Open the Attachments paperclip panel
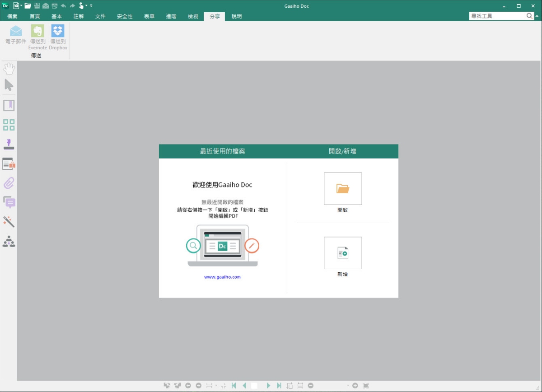Image resolution: width=542 pixels, height=392 pixels. 9,183
